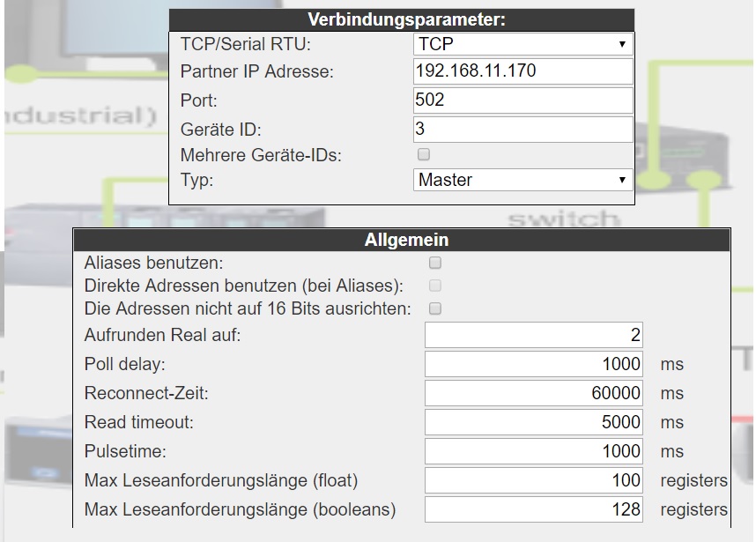Click the Port label
756x542 pixels.
[x=198, y=100]
